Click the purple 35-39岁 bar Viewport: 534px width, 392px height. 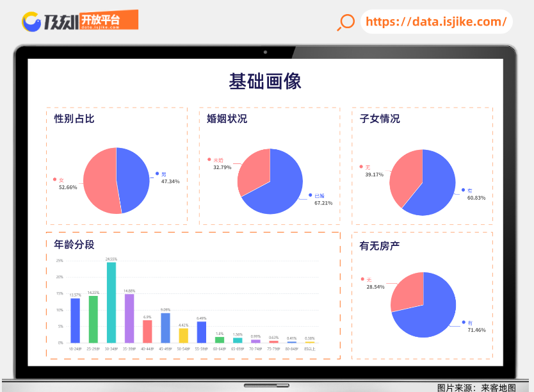point(129,318)
